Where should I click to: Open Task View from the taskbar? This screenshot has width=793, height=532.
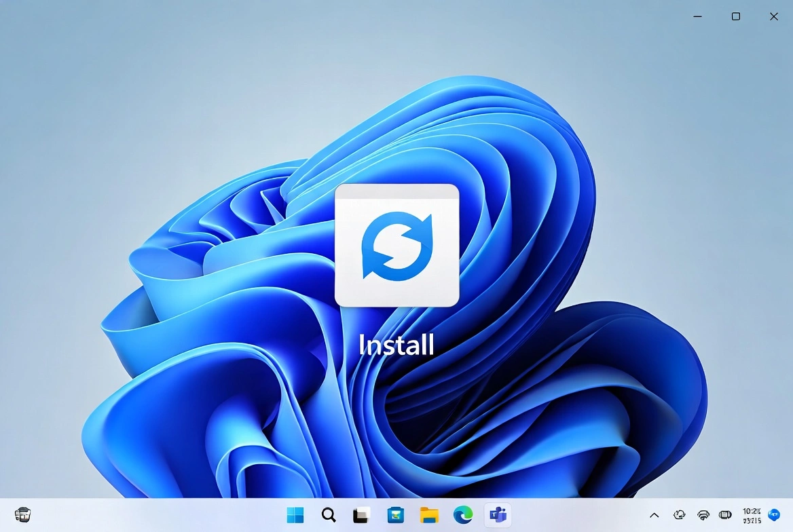click(x=361, y=515)
